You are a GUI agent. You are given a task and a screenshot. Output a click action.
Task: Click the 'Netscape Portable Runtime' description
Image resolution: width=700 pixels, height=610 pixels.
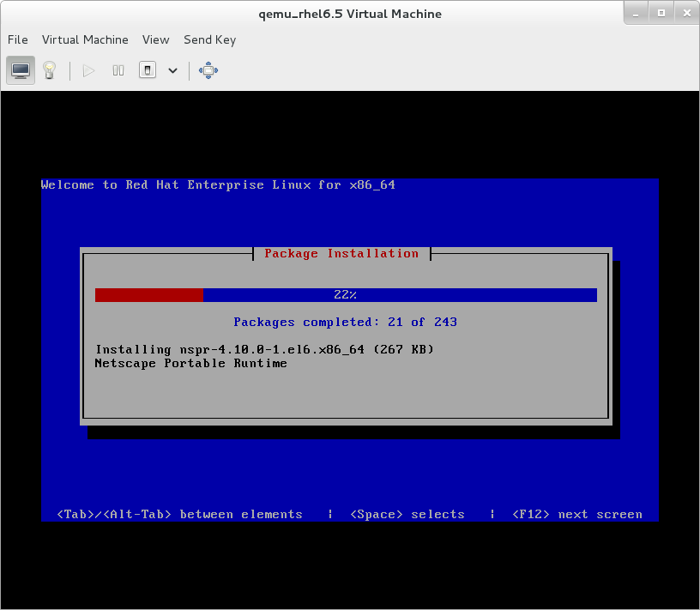point(190,363)
